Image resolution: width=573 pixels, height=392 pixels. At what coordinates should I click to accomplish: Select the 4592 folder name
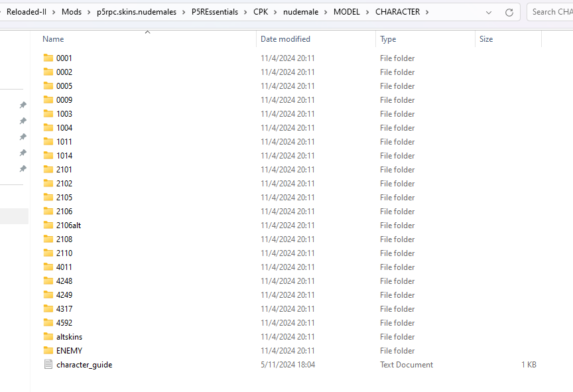[x=64, y=322]
